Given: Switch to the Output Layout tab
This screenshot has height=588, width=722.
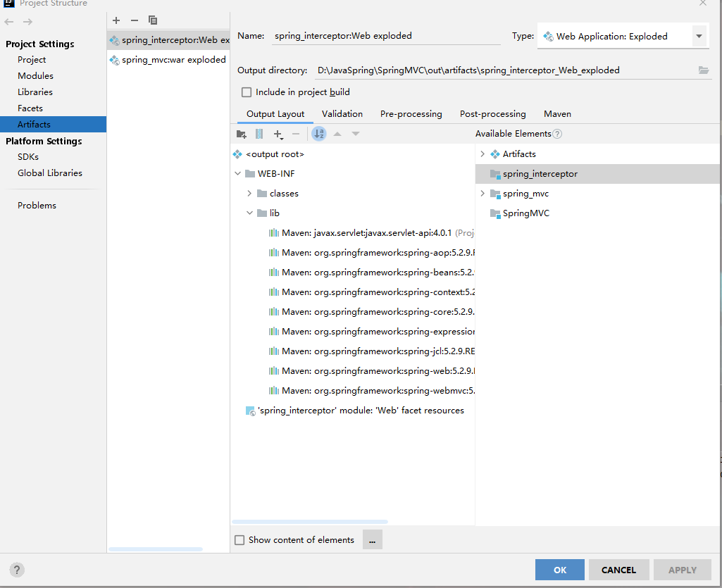Looking at the screenshot, I should coord(275,114).
